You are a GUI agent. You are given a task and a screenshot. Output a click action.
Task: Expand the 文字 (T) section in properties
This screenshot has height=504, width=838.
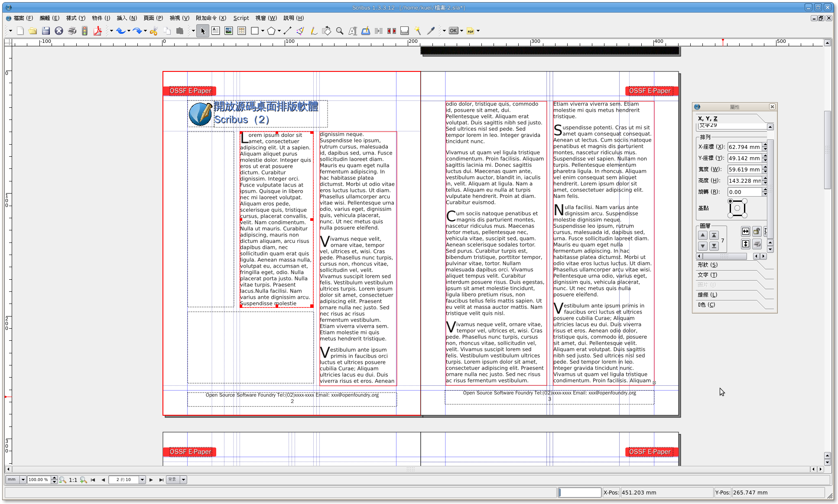coord(708,275)
